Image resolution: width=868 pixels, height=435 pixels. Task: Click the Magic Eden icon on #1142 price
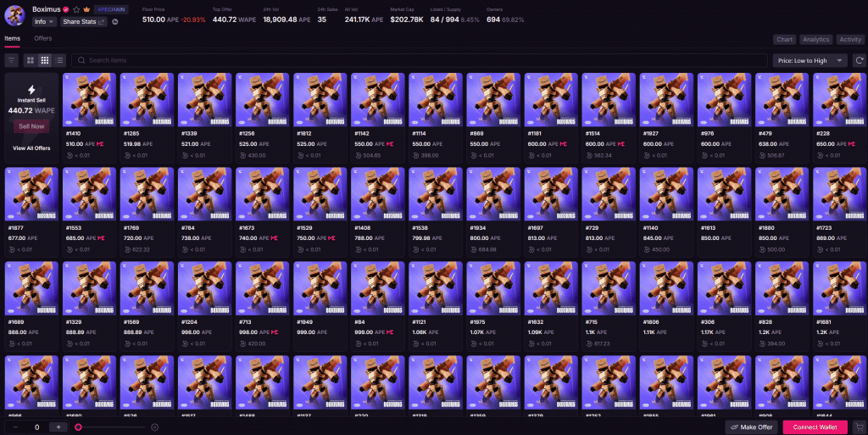[x=389, y=144]
